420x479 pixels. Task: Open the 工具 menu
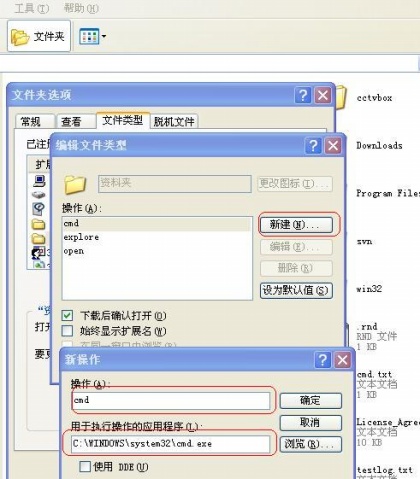(x=32, y=8)
